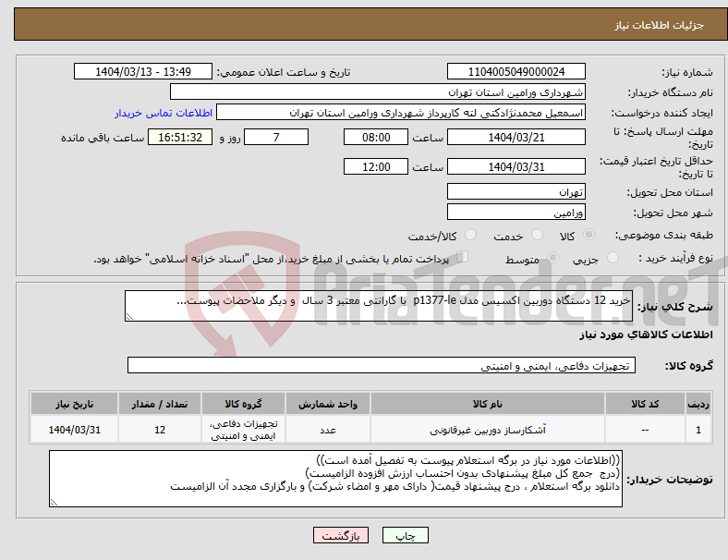728x560 pixels.
Task: Click the remaining days field showing 7
Action: pos(276,137)
